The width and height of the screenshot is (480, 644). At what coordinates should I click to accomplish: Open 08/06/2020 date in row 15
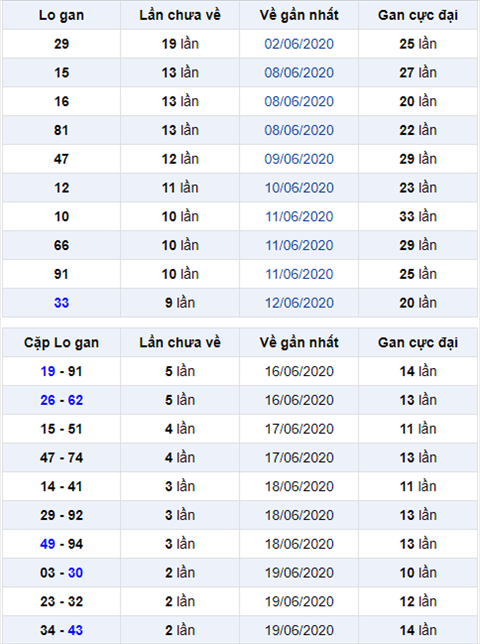(x=299, y=73)
